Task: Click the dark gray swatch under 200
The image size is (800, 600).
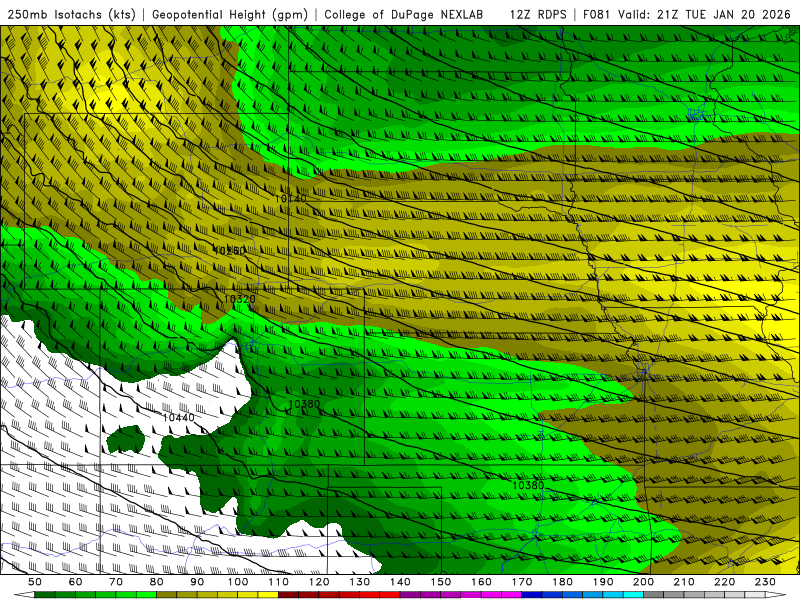Action: pyautogui.click(x=654, y=595)
